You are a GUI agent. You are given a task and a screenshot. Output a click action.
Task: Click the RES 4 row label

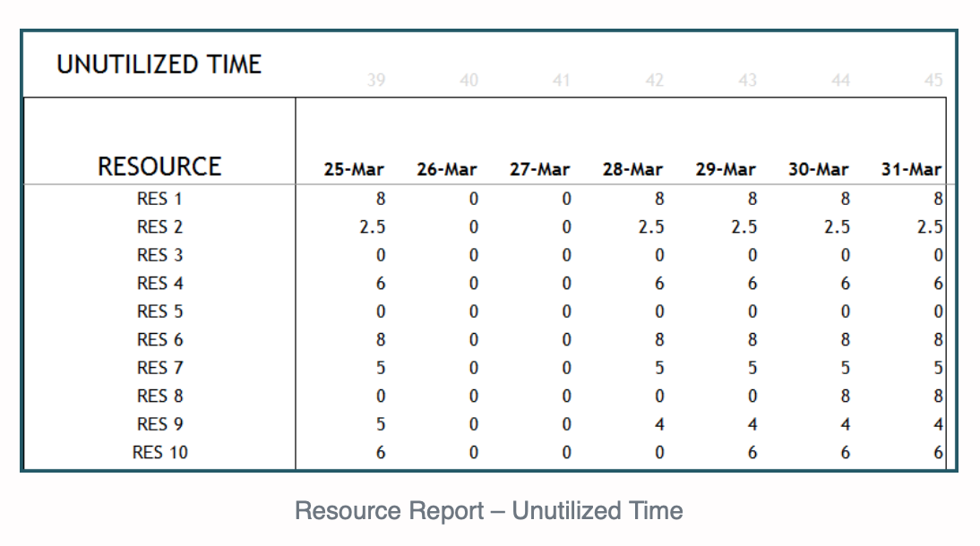(159, 283)
